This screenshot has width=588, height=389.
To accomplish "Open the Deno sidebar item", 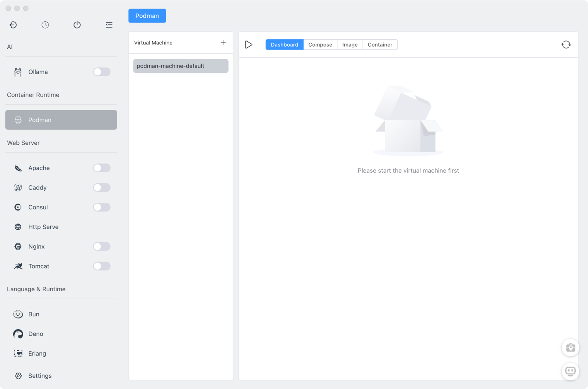I will click(x=36, y=334).
